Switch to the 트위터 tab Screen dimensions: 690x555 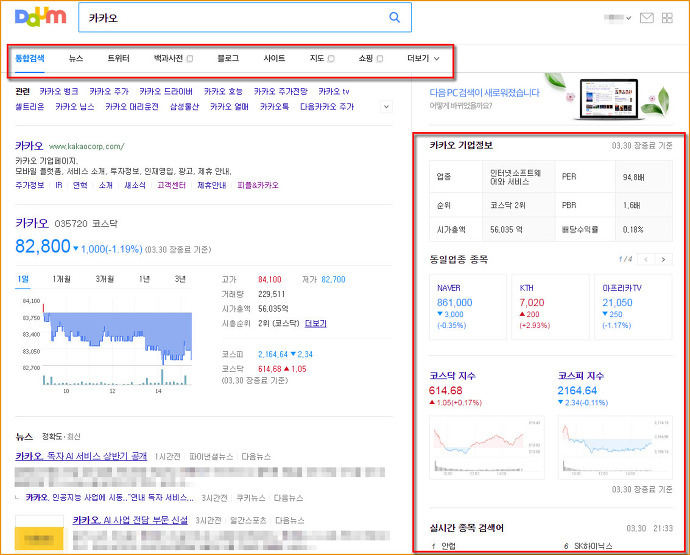(118, 58)
